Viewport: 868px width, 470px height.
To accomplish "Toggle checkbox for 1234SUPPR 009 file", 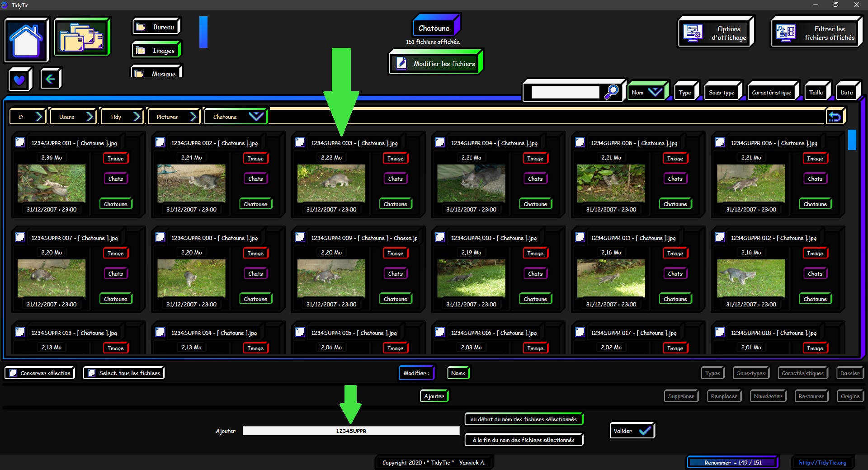I will [300, 238].
